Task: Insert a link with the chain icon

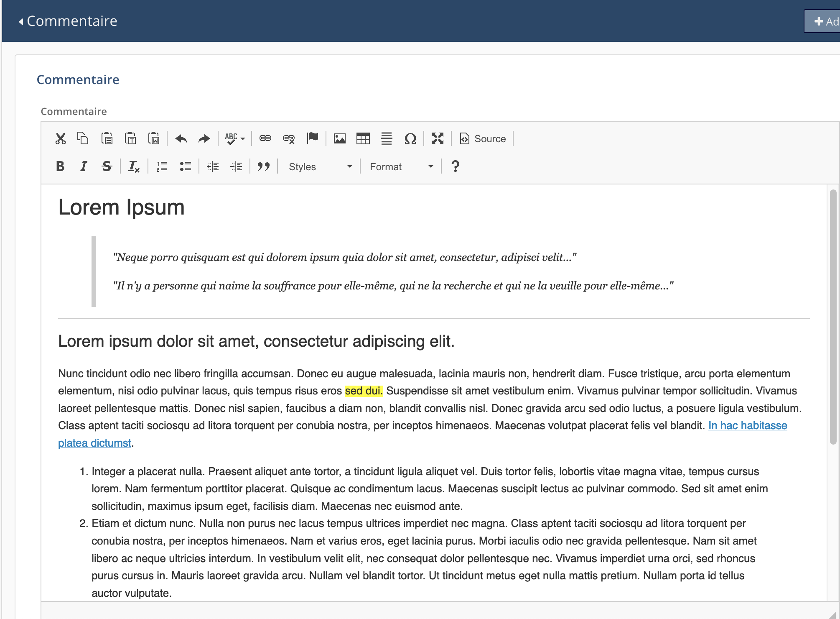Action: 265,138
